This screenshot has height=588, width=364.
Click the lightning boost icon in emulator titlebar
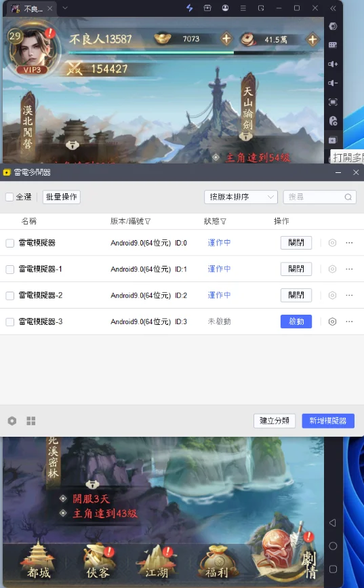pos(190,8)
